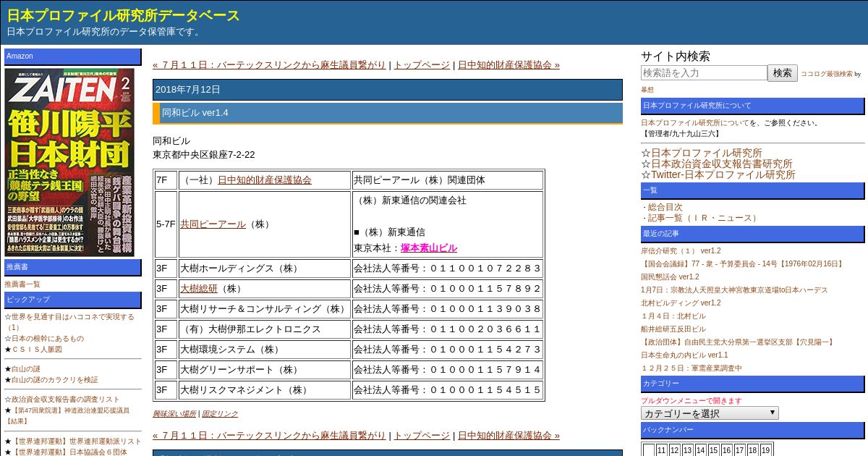
Task: Open the 暴想 link under search box
Action: [647, 90]
